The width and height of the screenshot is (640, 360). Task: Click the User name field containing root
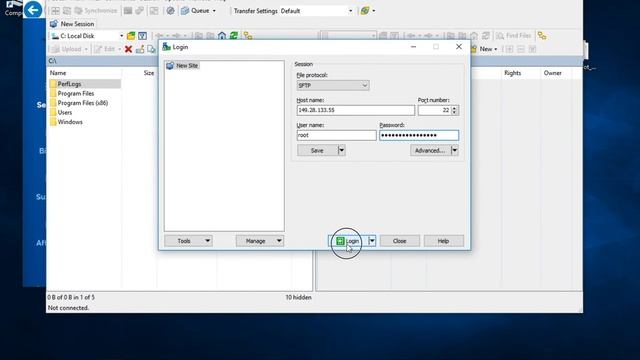[x=336, y=135]
